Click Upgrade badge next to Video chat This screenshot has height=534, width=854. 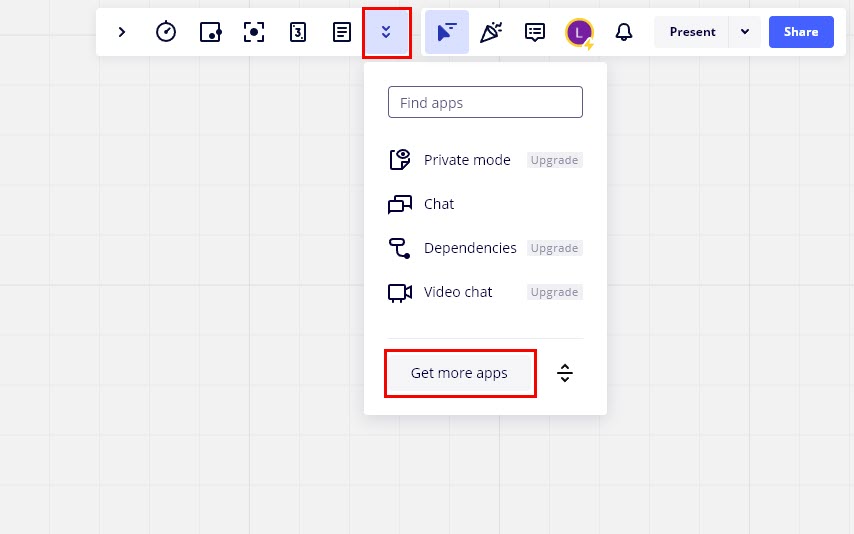coord(554,292)
